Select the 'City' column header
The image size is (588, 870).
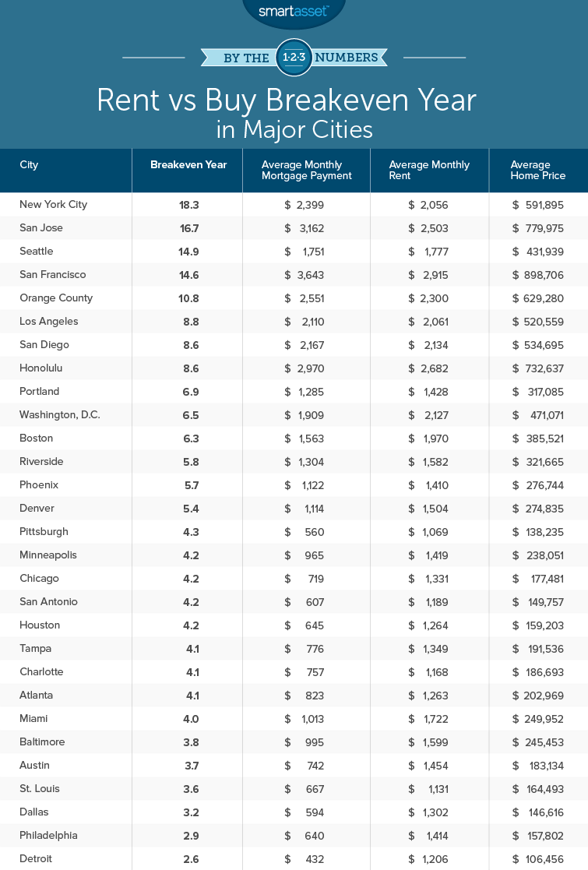(29, 165)
